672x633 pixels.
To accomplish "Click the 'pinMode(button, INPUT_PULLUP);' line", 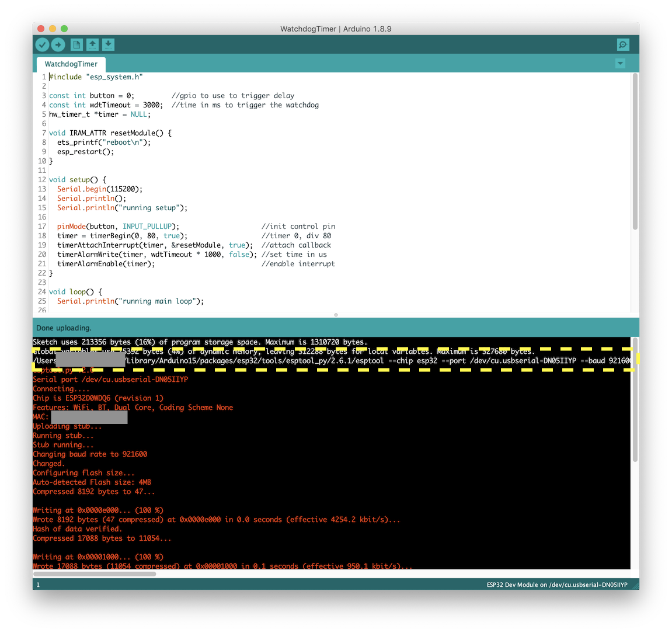I will [119, 227].
